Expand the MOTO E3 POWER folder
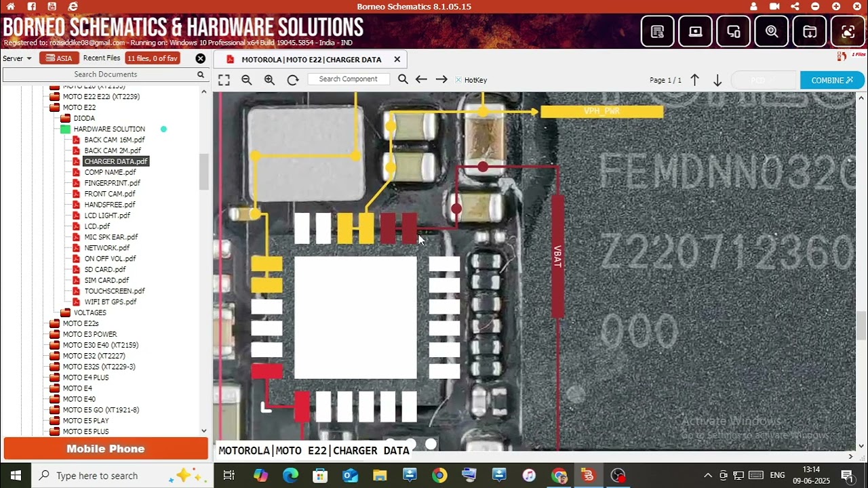Screen dimensions: 868x488 (90, 335)
